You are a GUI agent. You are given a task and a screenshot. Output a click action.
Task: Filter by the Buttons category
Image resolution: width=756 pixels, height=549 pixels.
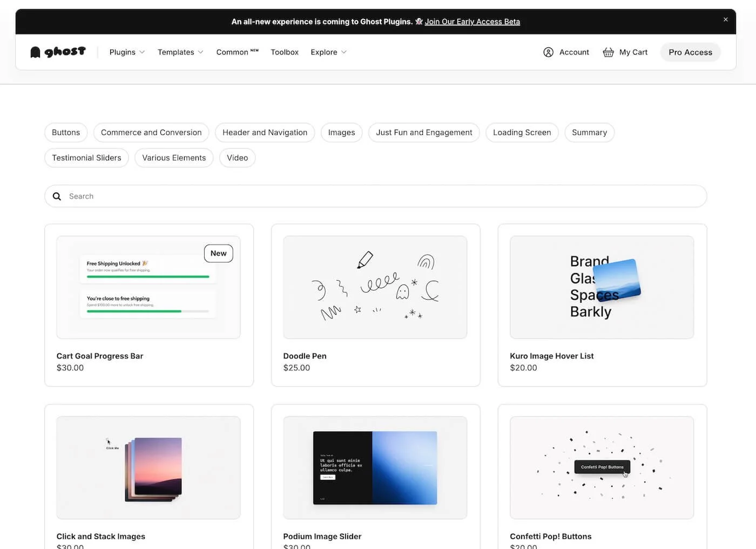tap(66, 132)
